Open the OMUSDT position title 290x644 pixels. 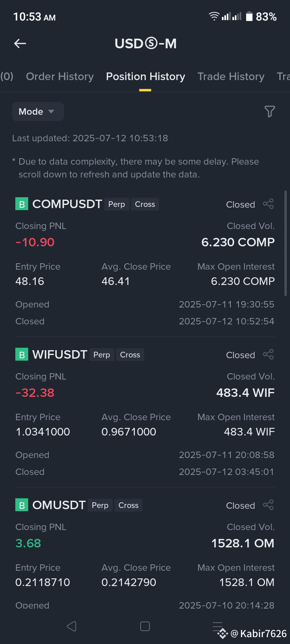(59, 505)
